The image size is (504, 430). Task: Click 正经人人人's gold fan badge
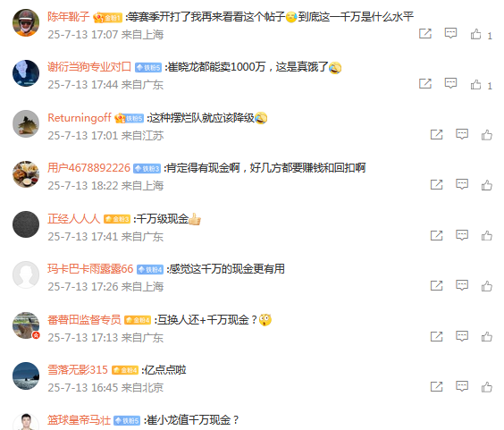click(x=117, y=219)
